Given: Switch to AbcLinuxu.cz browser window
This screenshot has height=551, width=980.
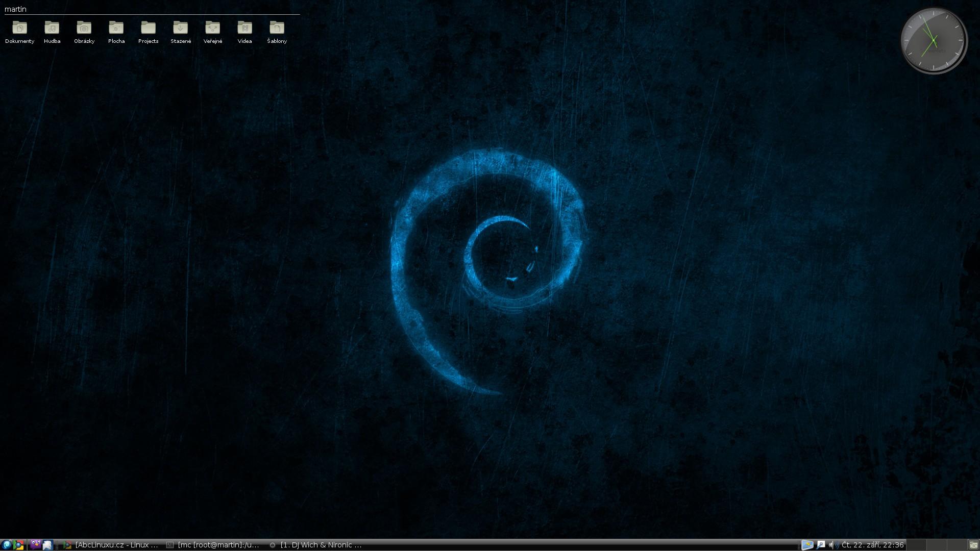Looking at the screenshot, I should coord(111,545).
